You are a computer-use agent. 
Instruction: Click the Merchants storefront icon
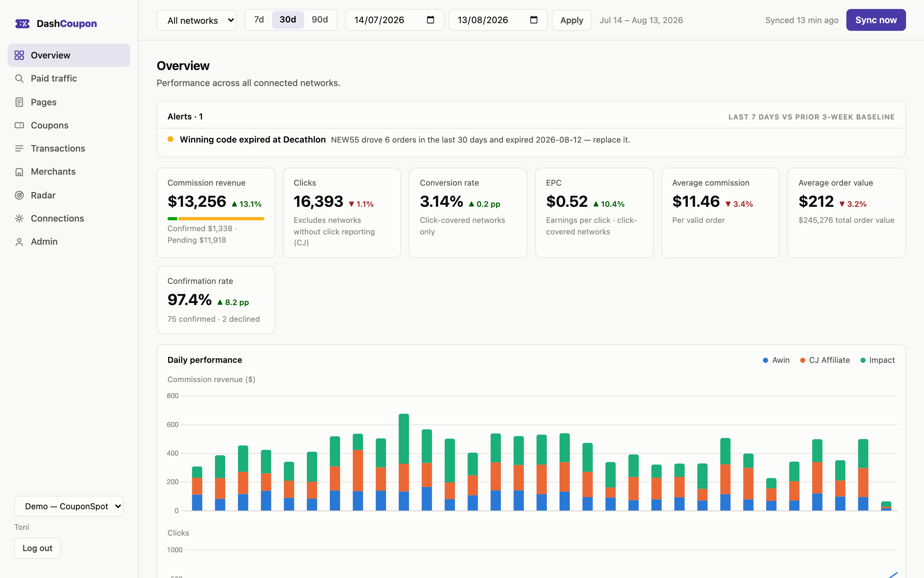point(19,172)
